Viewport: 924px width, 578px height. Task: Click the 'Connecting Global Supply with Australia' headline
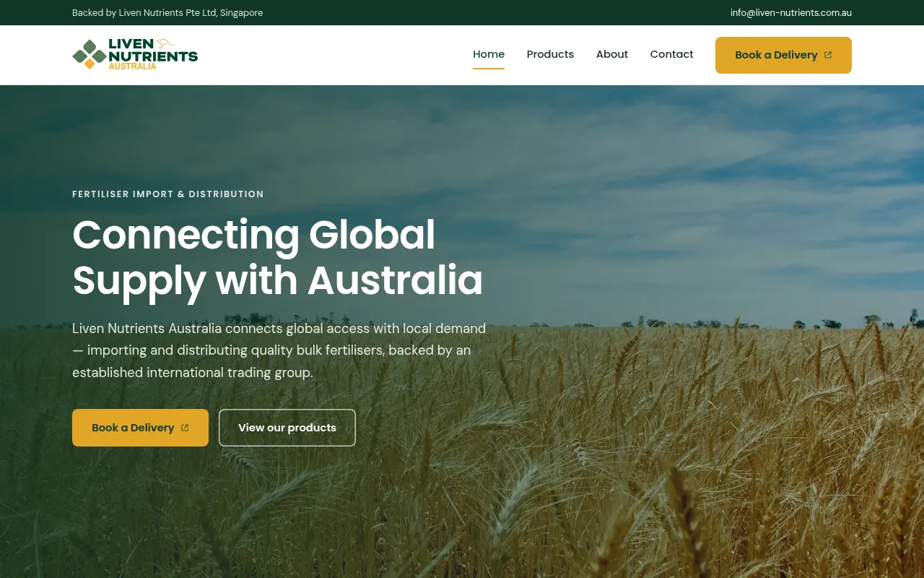pos(278,257)
